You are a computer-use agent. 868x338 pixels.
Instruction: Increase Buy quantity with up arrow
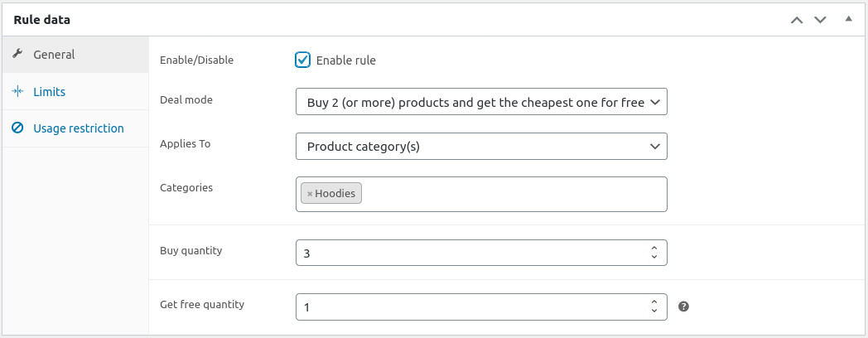point(654,248)
